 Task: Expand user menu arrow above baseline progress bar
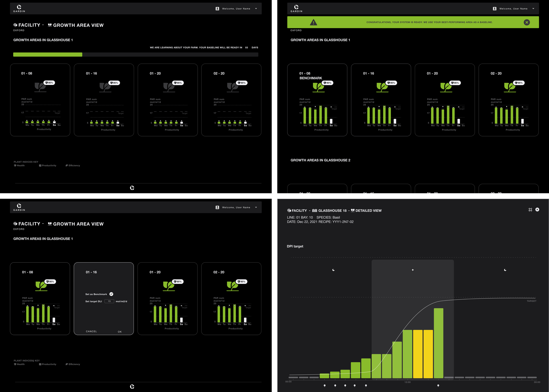(256, 9)
